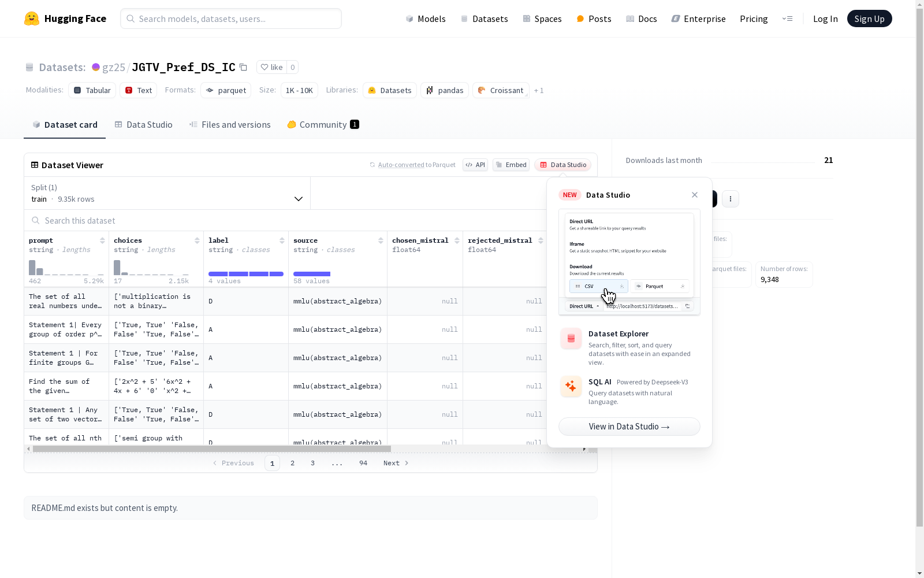Go to page 3 of the dataset

click(x=313, y=463)
